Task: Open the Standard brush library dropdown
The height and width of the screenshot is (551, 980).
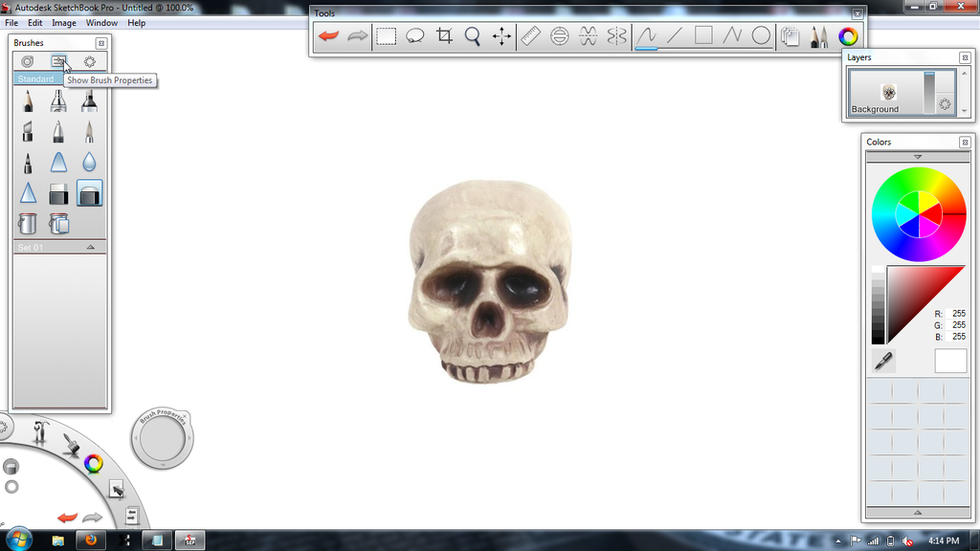Action: 36,79
